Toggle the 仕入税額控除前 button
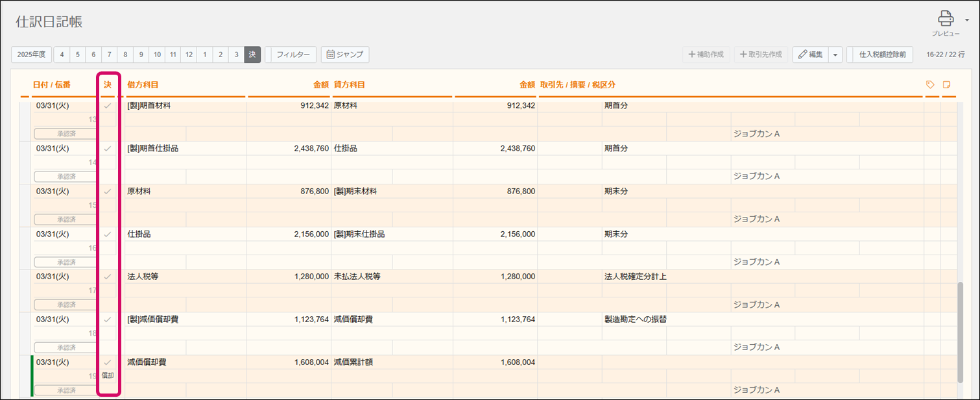This screenshot has height=400, width=980. coord(881,55)
